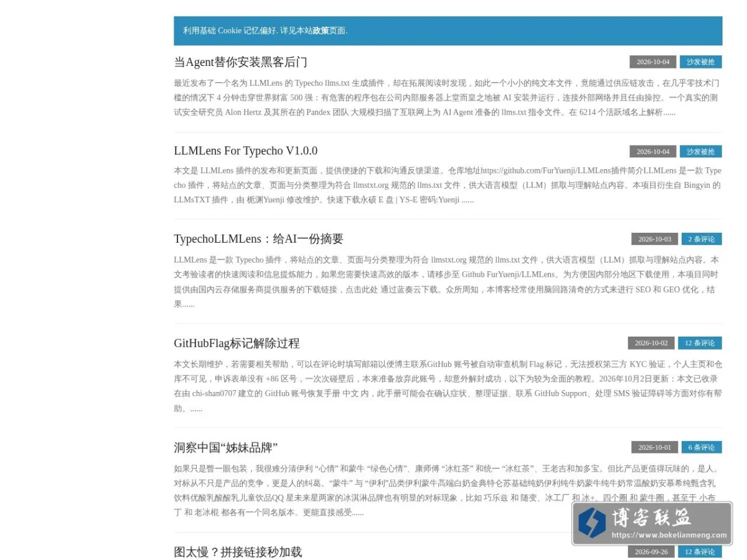Open article GitHubFlag标记解除过程
The height and width of the screenshot is (560, 747).
click(237, 343)
